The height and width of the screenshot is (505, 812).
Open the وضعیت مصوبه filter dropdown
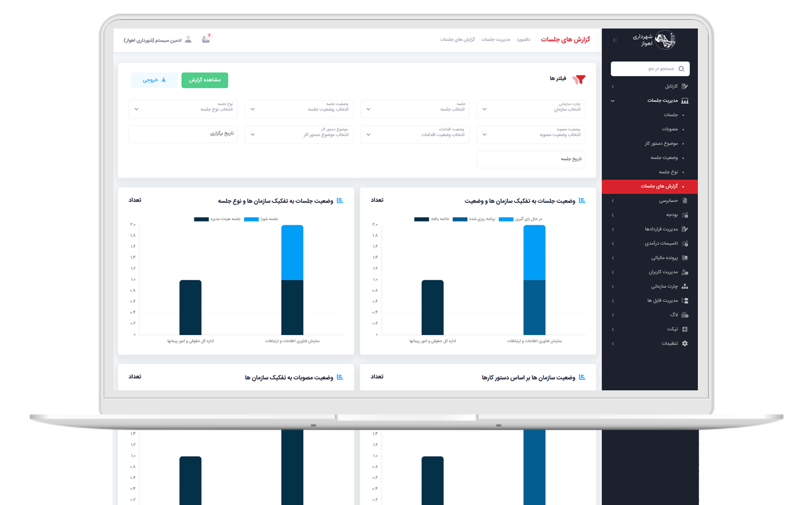(531, 135)
